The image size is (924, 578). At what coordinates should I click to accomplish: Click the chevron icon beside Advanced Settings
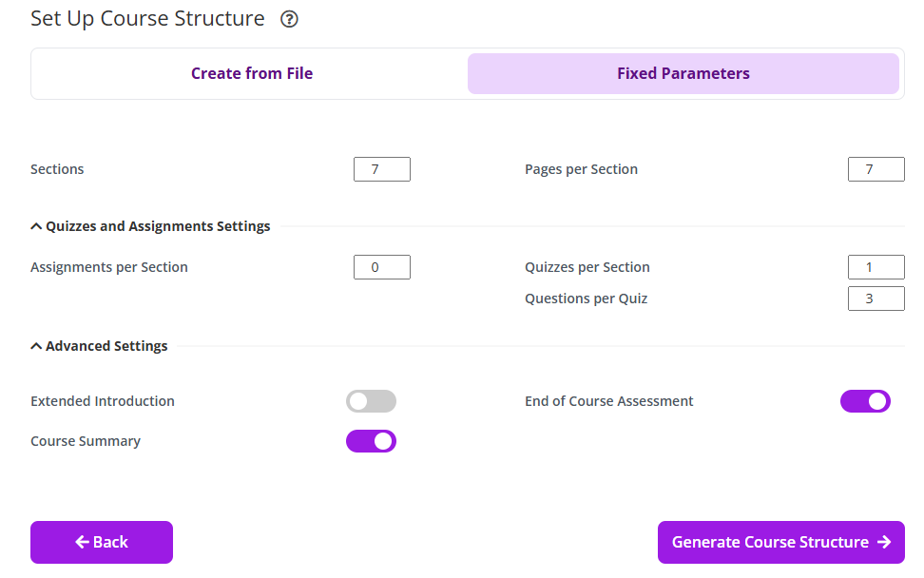[x=36, y=346]
